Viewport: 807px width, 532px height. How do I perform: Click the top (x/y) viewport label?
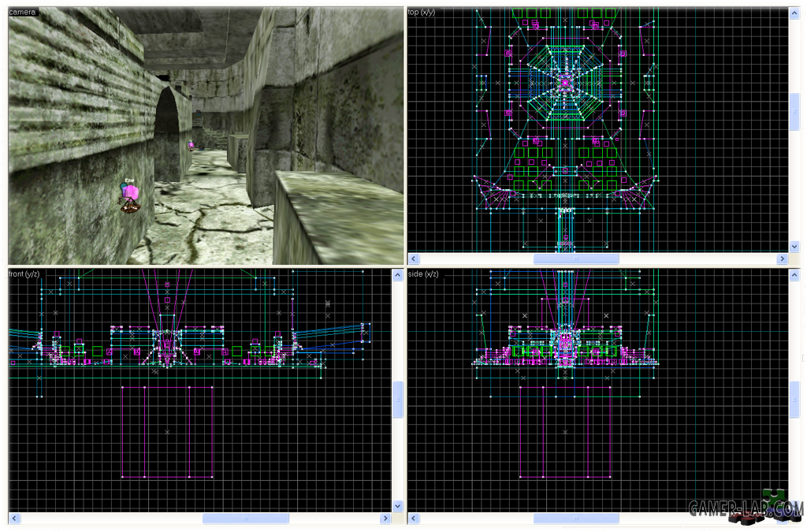[x=421, y=12]
